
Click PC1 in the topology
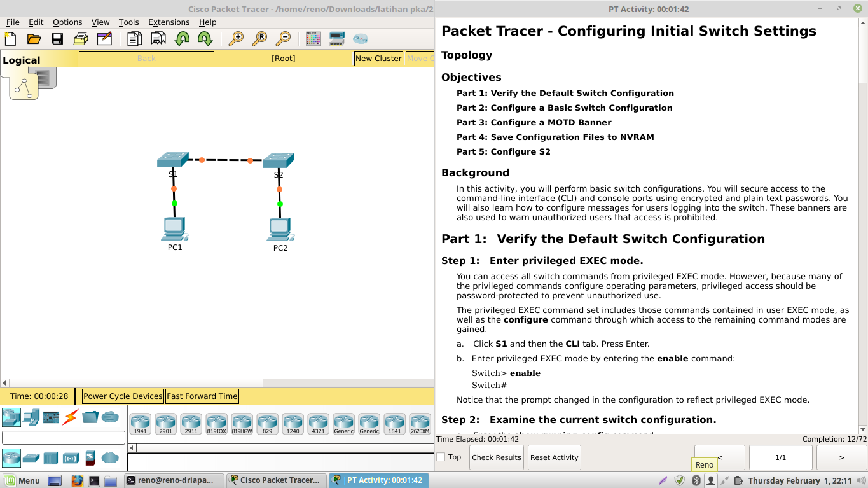[174, 229]
